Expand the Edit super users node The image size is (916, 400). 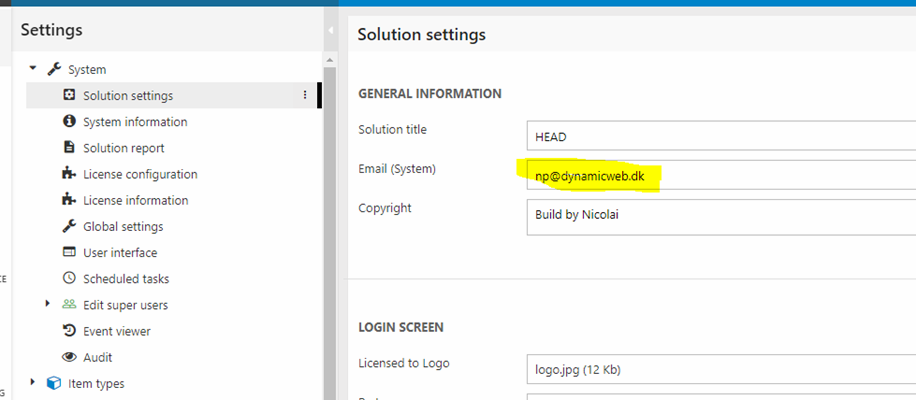(48, 304)
